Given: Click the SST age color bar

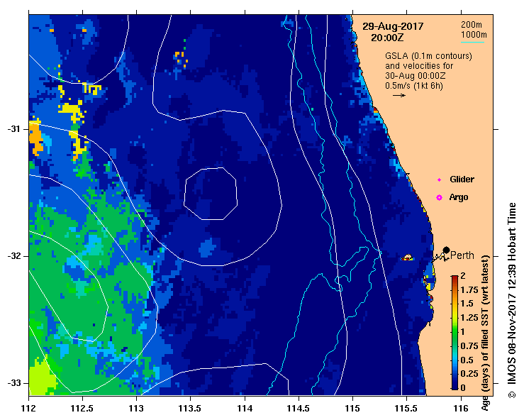Looking at the screenshot, I should [455, 333].
